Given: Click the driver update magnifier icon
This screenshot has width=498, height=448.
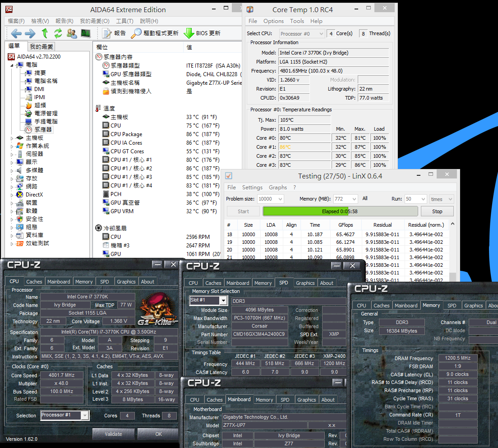Looking at the screenshot, I should tap(136, 33).
